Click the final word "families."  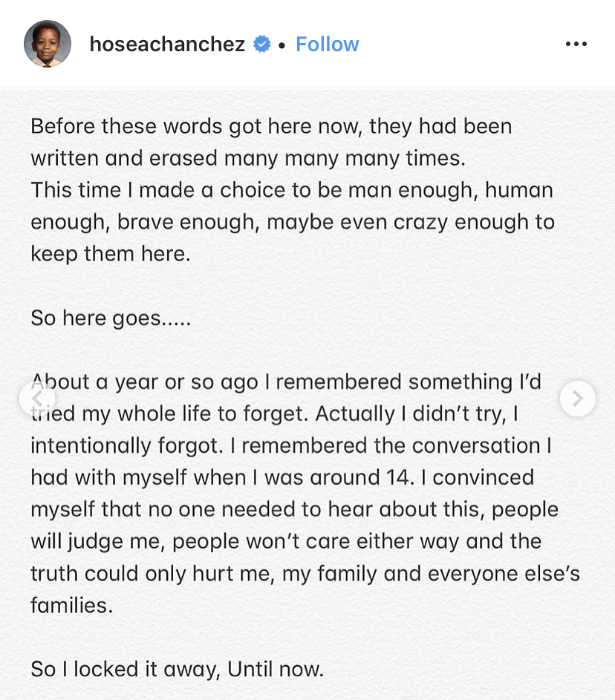tap(72, 606)
